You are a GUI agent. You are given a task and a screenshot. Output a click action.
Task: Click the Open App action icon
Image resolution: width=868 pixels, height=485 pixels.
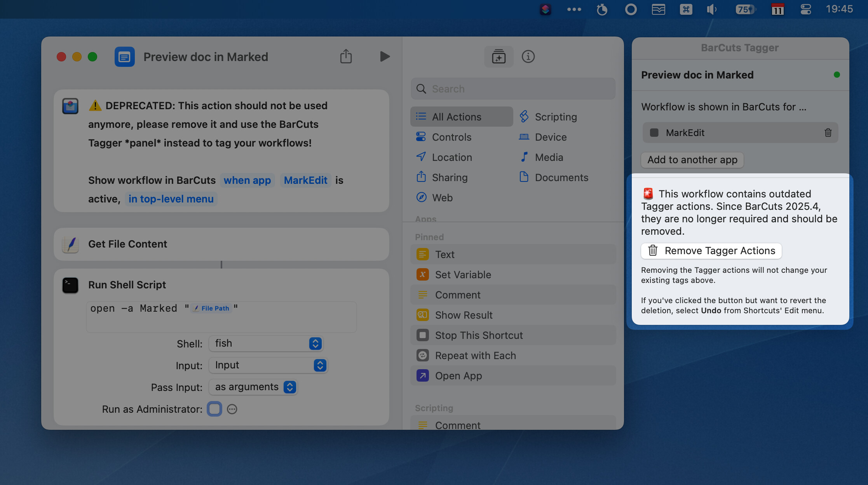422,375
